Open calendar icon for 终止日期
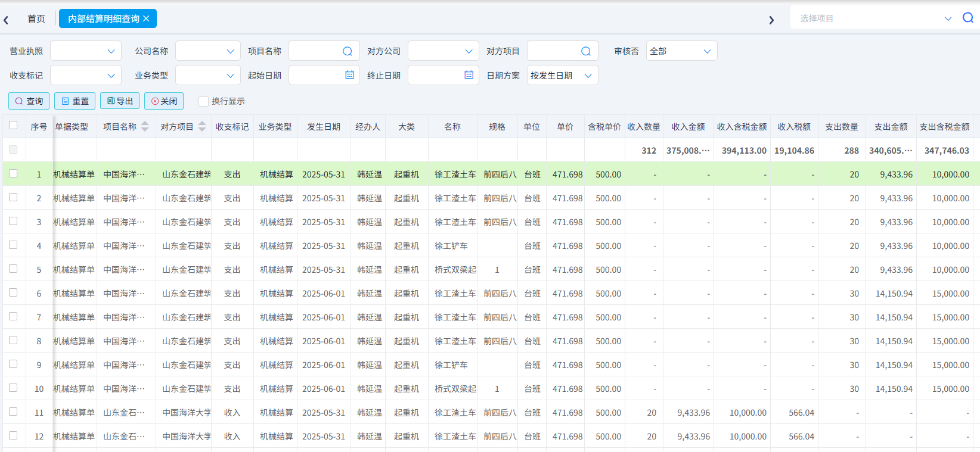Viewport: 980px width, 452px height. (x=469, y=75)
